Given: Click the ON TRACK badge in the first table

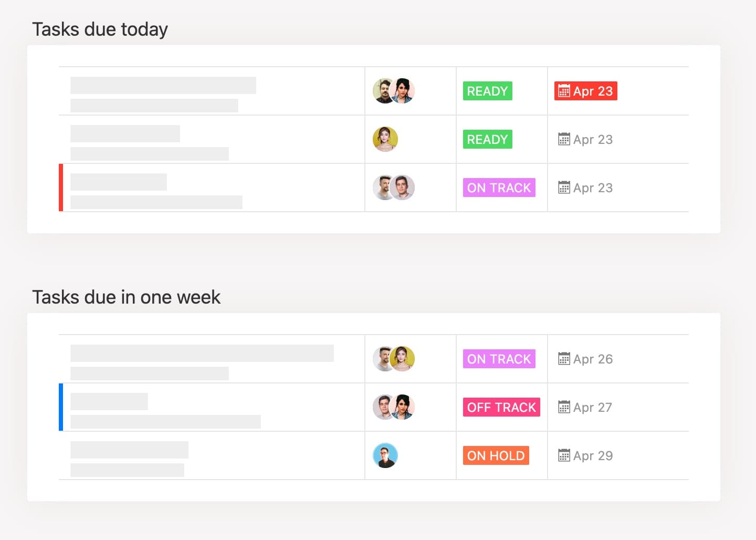Looking at the screenshot, I should coord(498,188).
